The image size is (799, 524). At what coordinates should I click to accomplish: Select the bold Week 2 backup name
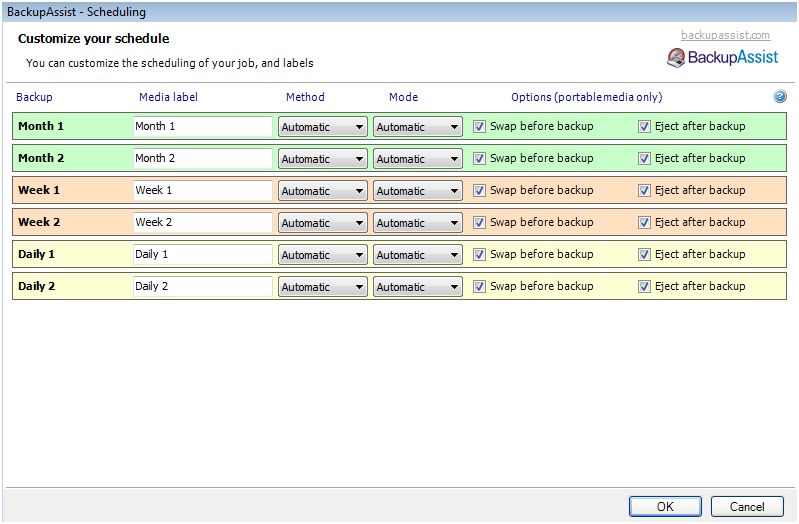39,222
